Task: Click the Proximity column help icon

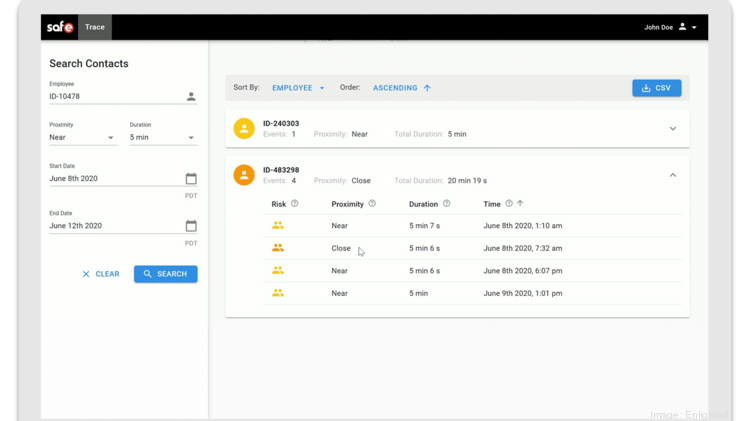Action: [372, 204]
